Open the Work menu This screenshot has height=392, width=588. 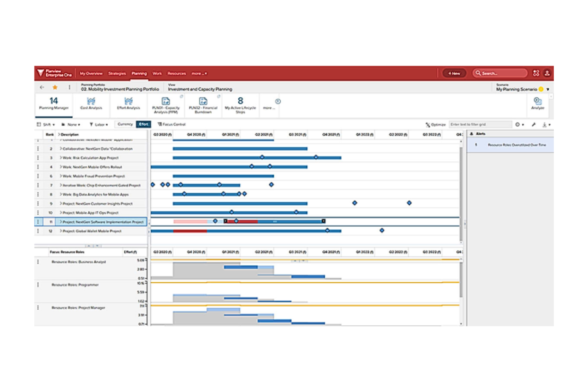[x=157, y=73]
